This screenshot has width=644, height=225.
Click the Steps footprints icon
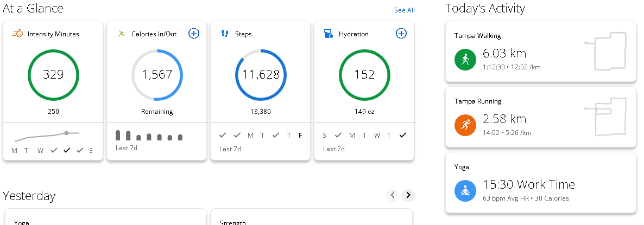225,34
